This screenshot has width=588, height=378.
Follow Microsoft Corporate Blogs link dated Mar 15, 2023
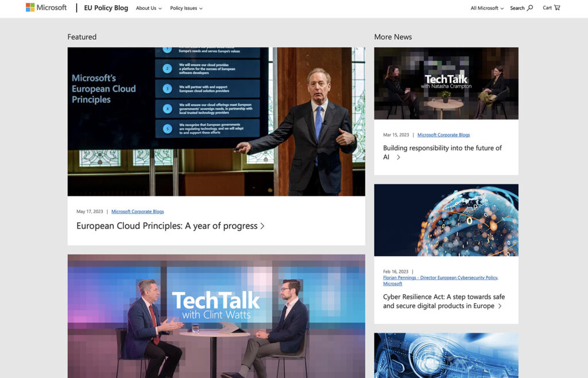[x=444, y=135]
